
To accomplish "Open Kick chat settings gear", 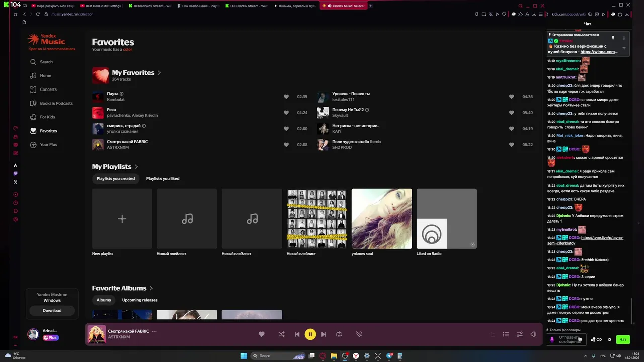I will [x=609, y=339].
